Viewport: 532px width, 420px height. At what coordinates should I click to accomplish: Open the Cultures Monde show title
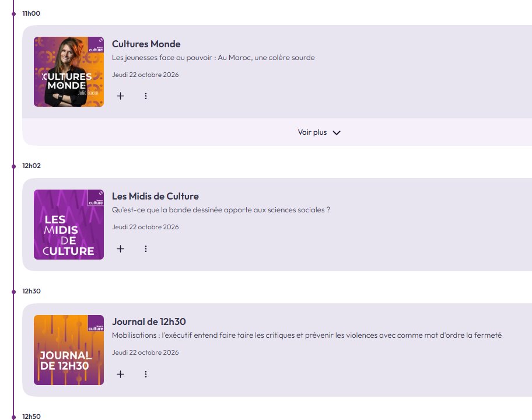(x=146, y=44)
